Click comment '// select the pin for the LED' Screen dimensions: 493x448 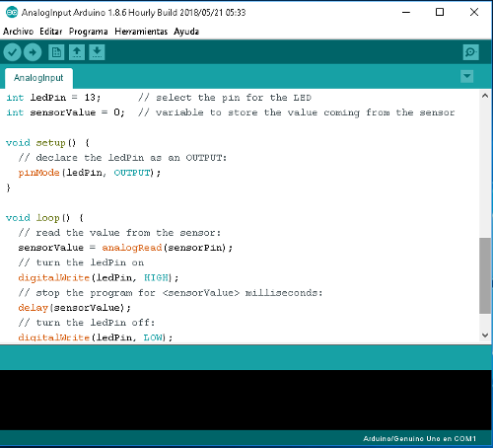click(x=225, y=98)
